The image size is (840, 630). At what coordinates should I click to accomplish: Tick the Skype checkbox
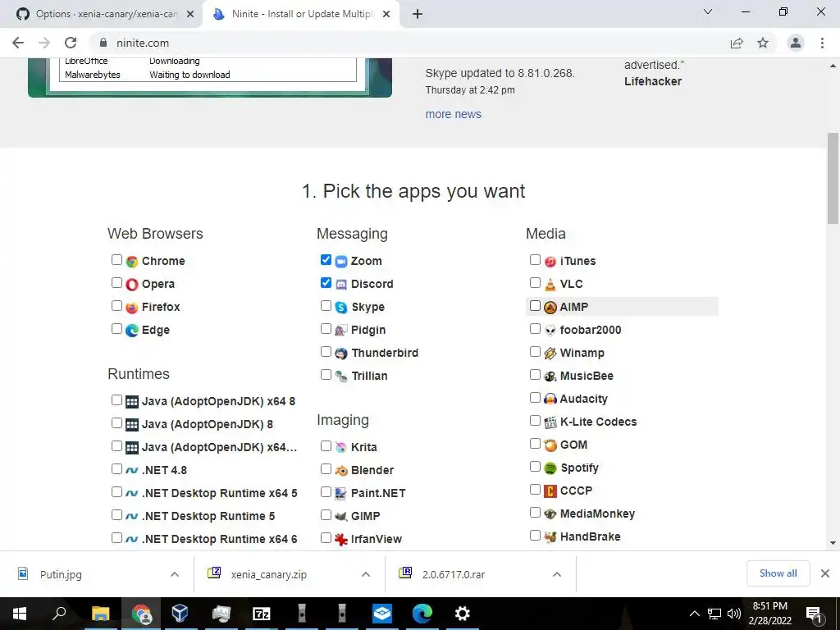point(326,306)
